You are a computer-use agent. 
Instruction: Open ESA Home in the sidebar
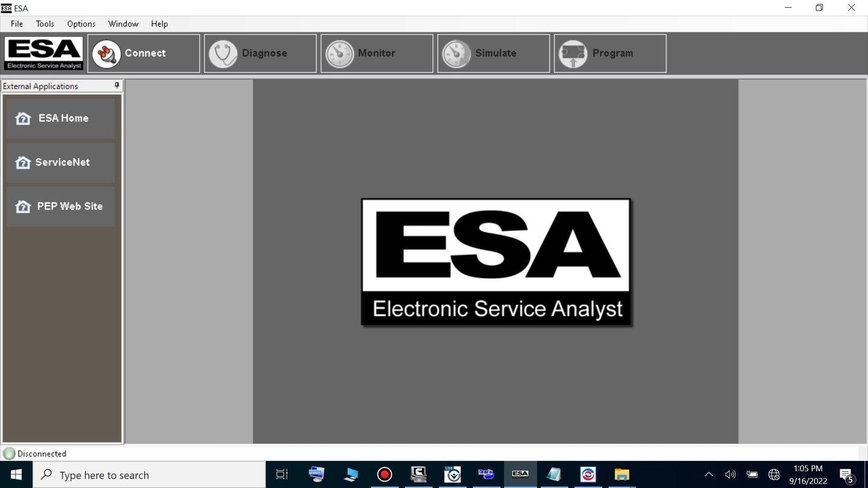click(x=61, y=118)
